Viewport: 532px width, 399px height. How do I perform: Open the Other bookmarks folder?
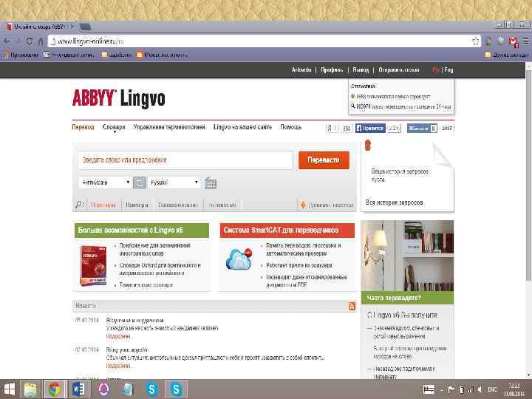[x=507, y=55]
